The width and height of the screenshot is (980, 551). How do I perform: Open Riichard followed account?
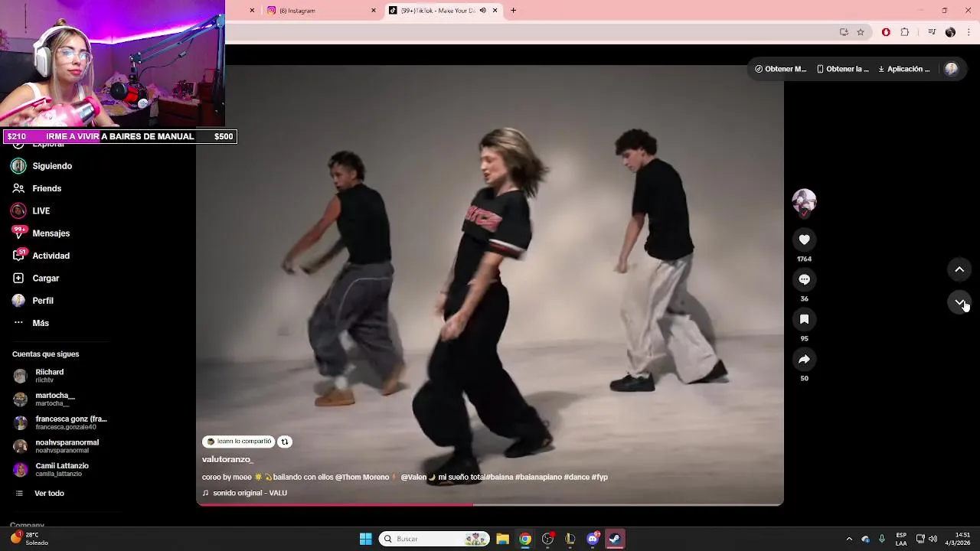pyautogui.click(x=39, y=376)
